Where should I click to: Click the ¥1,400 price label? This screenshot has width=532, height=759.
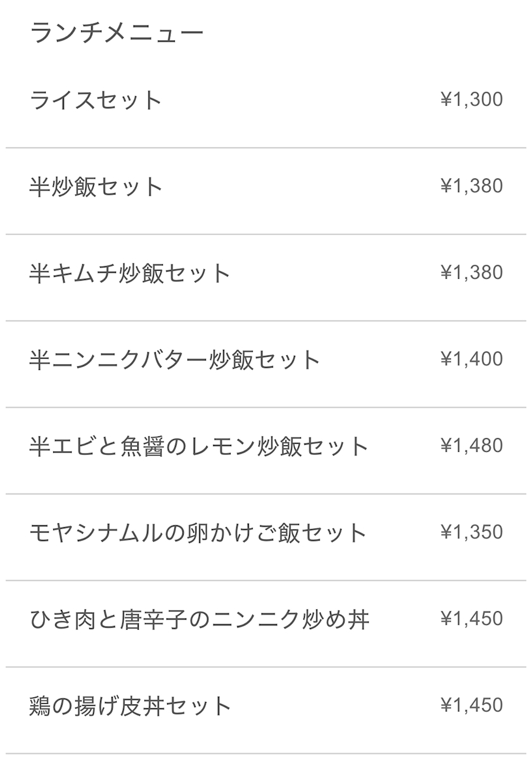tap(471, 359)
